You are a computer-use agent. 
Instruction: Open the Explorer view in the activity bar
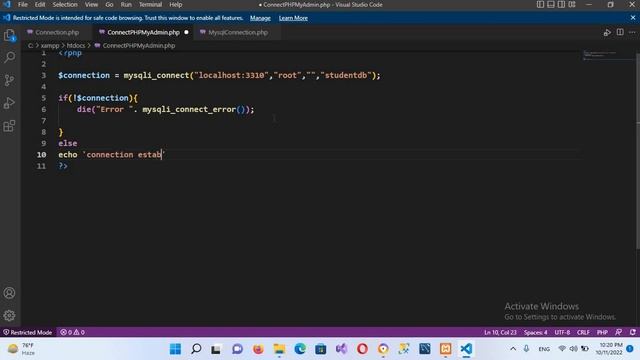click(9, 35)
